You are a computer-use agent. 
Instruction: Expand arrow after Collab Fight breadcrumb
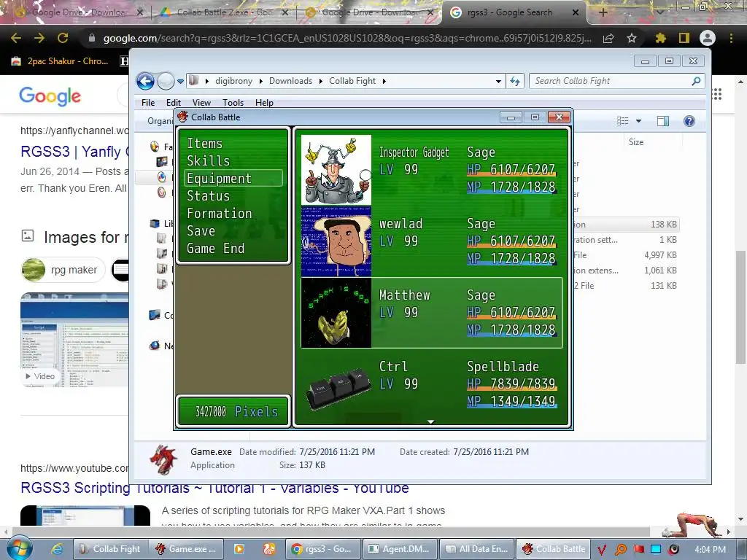tap(384, 82)
